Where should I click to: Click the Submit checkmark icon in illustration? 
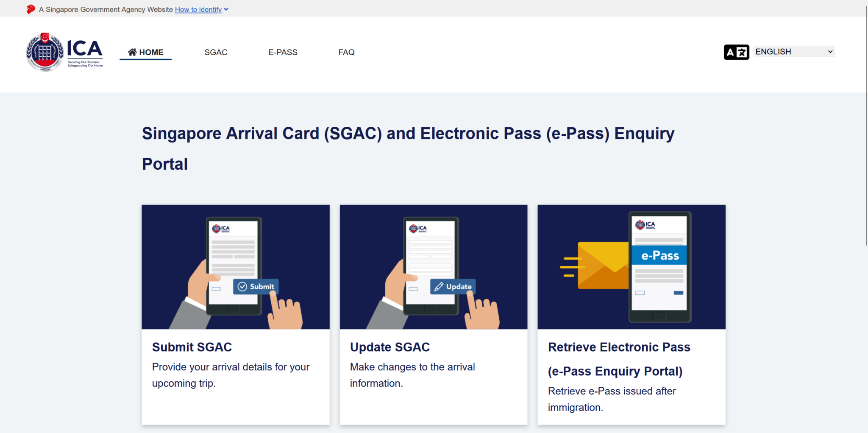tap(242, 287)
